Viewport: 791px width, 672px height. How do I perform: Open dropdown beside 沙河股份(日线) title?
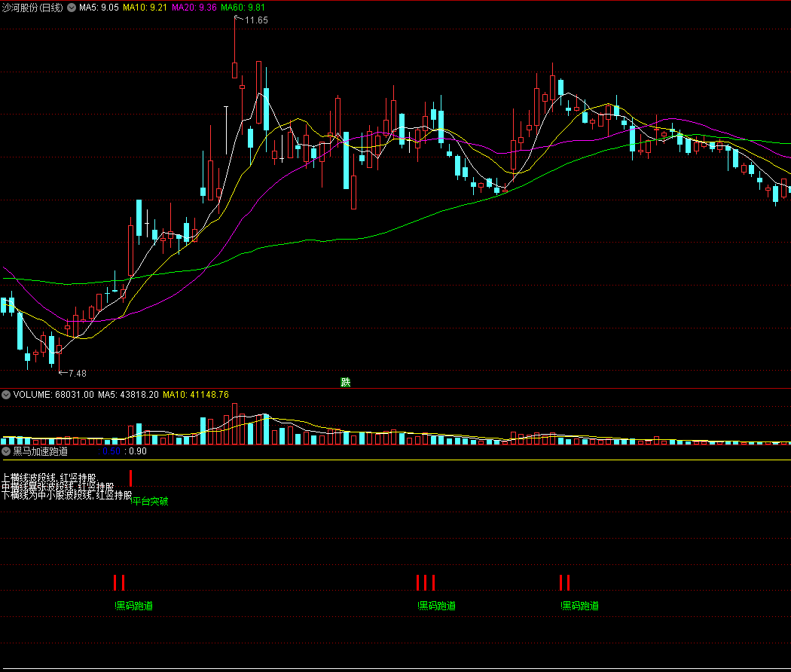pyautogui.click(x=72, y=8)
